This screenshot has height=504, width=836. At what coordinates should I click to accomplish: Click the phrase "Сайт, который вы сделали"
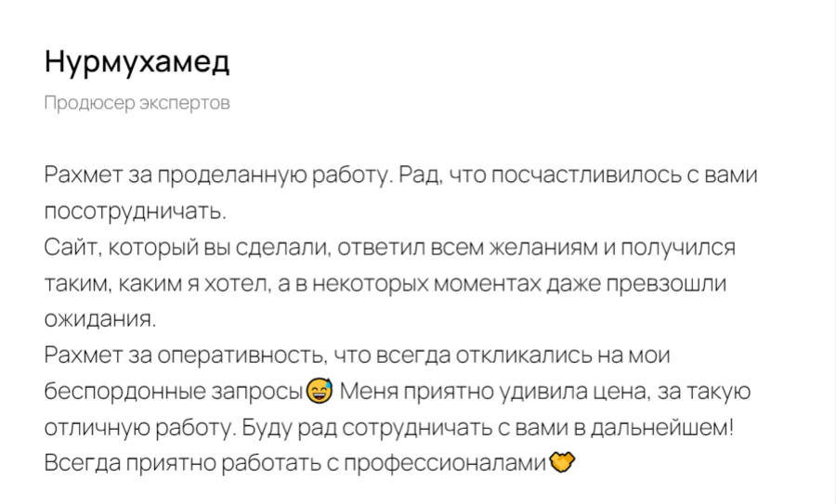pos(186,247)
